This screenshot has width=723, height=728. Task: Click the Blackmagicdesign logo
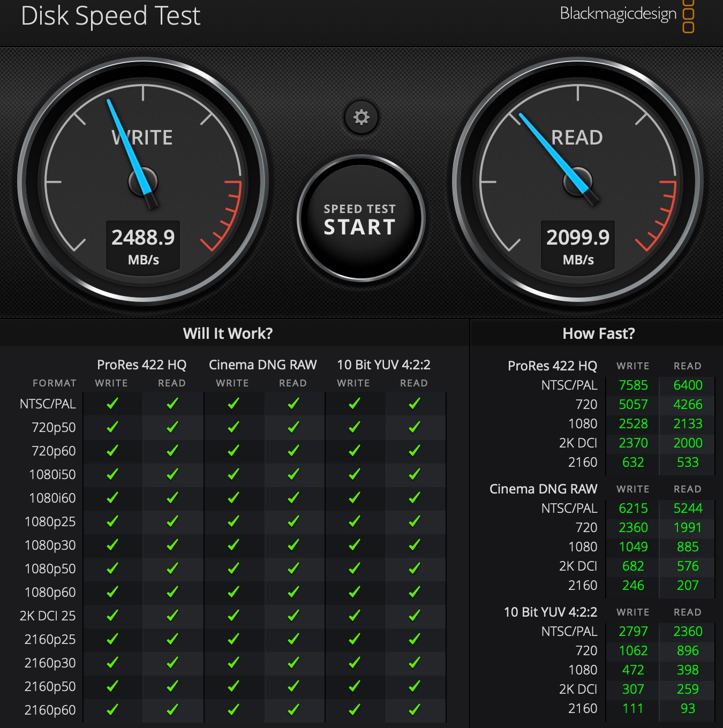pos(627,14)
